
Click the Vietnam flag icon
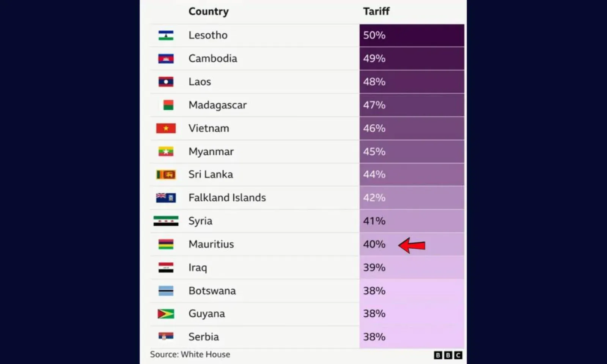pyautogui.click(x=166, y=128)
